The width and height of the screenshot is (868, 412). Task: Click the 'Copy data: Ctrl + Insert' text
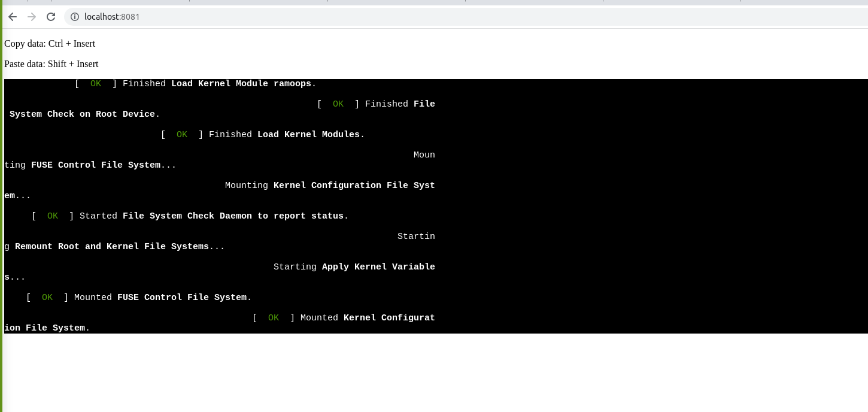point(50,44)
